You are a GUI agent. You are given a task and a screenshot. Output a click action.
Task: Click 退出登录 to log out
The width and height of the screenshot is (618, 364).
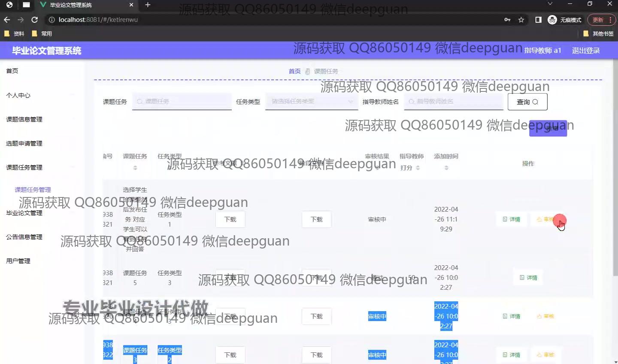pyautogui.click(x=585, y=50)
